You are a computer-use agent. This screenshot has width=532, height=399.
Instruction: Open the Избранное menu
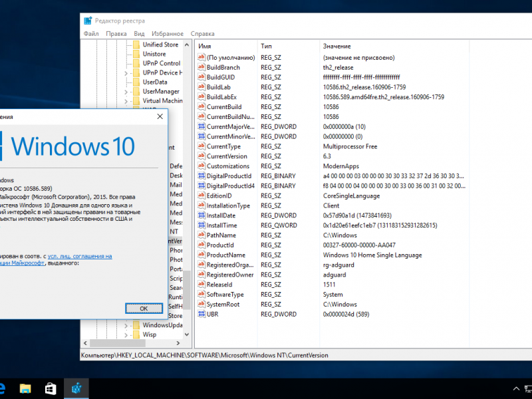click(x=168, y=34)
